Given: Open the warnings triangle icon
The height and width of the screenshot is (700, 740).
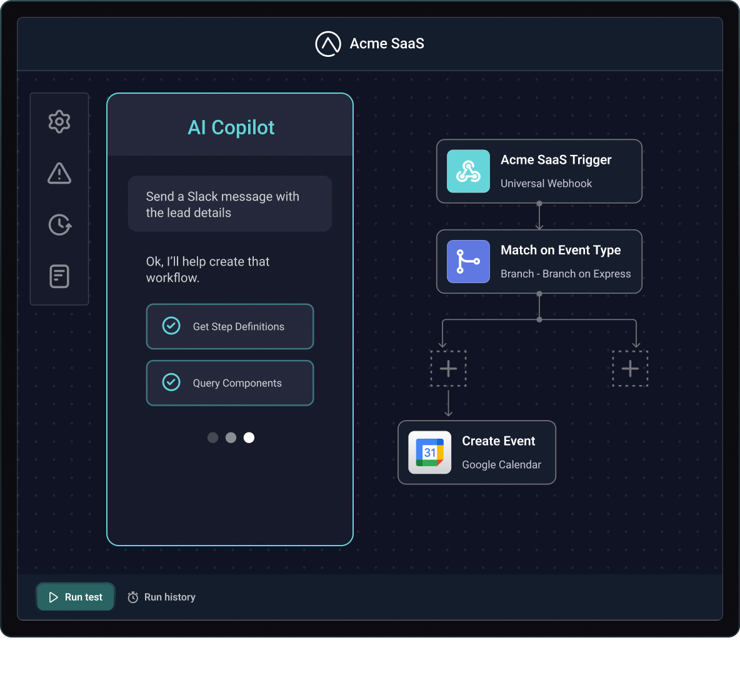Looking at the screenshot, I should (x=59, y=173).
